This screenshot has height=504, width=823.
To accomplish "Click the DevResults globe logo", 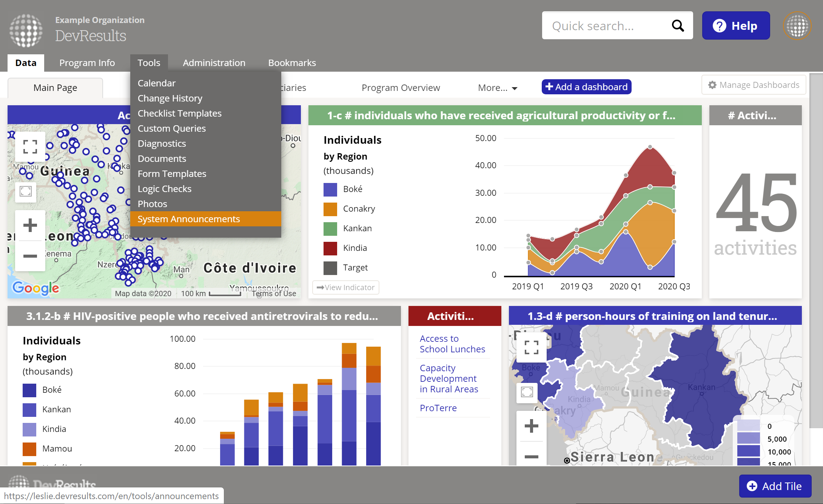I will tap(26, 30).
